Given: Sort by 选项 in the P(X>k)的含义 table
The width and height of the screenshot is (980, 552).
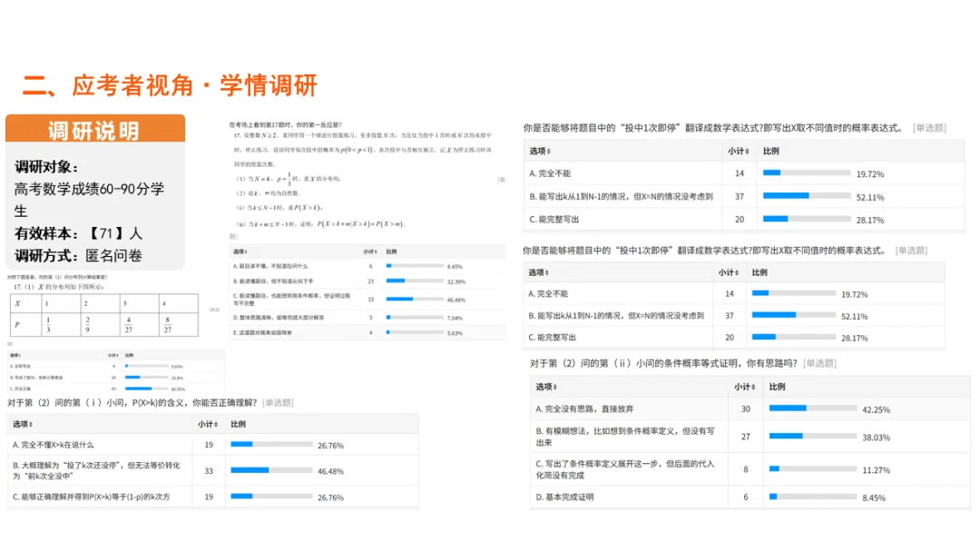Looking at the screenshot, I should pyautogui.click(x=23, y=425).
